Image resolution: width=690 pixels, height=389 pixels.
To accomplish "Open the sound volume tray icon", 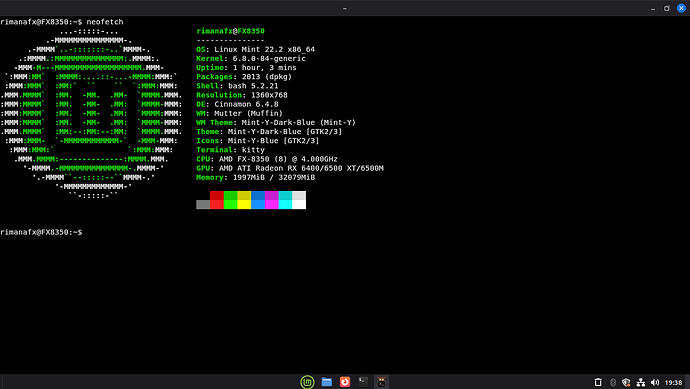I will pyautogui.click(x=655, y=382).
